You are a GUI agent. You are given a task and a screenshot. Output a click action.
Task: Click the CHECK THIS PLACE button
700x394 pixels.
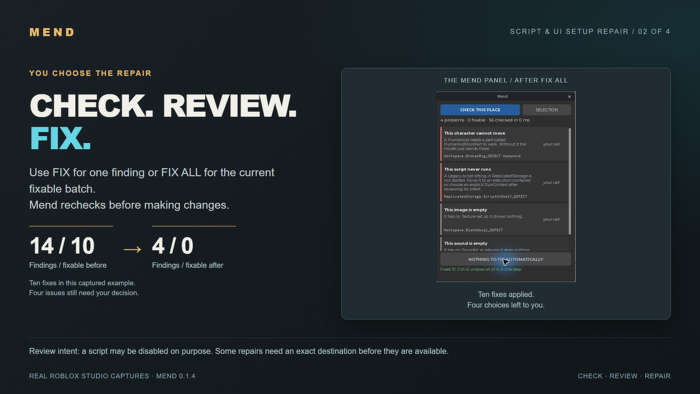[x=480, y=110]
